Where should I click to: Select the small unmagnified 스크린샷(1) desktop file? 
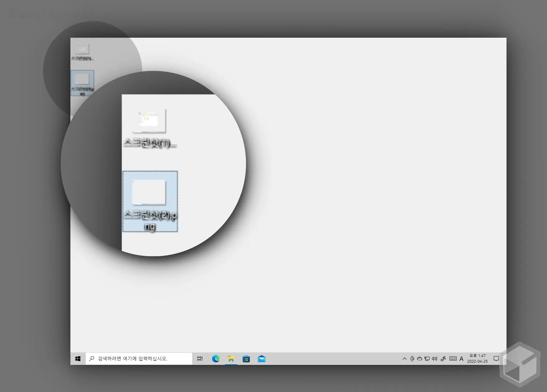[x=82, y=51]
